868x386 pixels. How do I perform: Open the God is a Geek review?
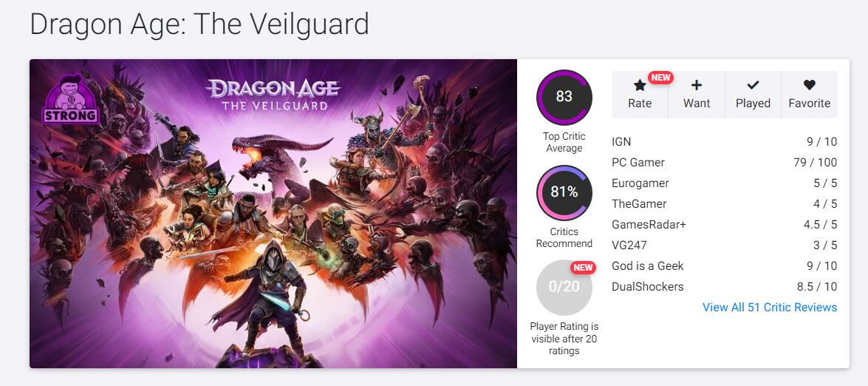tap(648, 266)
